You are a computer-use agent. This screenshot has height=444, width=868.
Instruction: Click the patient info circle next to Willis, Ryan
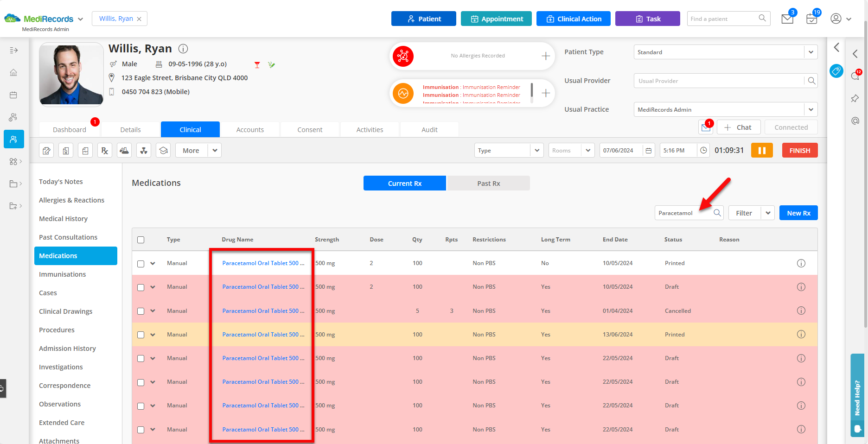pos(183,49)
